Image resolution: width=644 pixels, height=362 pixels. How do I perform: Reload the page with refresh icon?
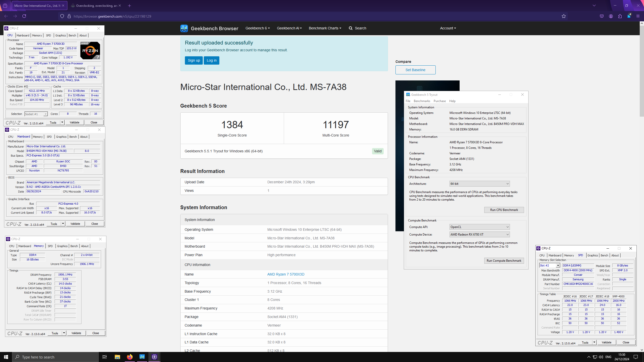tap(24, 16)
